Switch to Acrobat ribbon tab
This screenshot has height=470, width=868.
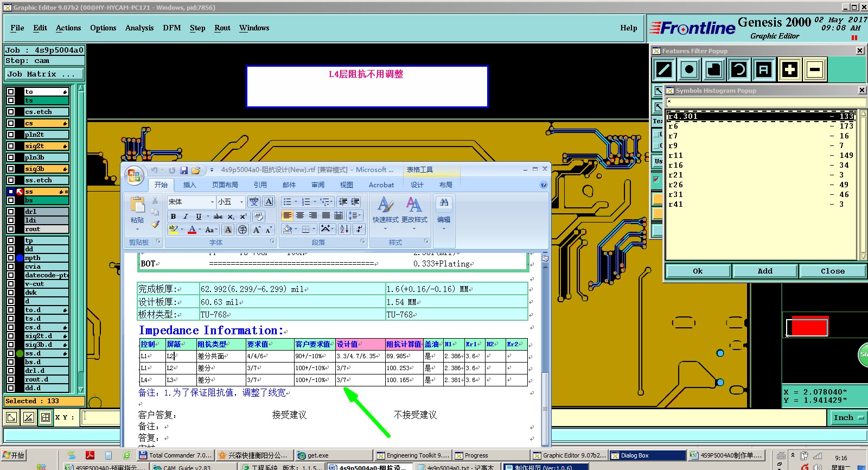click(381, 185)
